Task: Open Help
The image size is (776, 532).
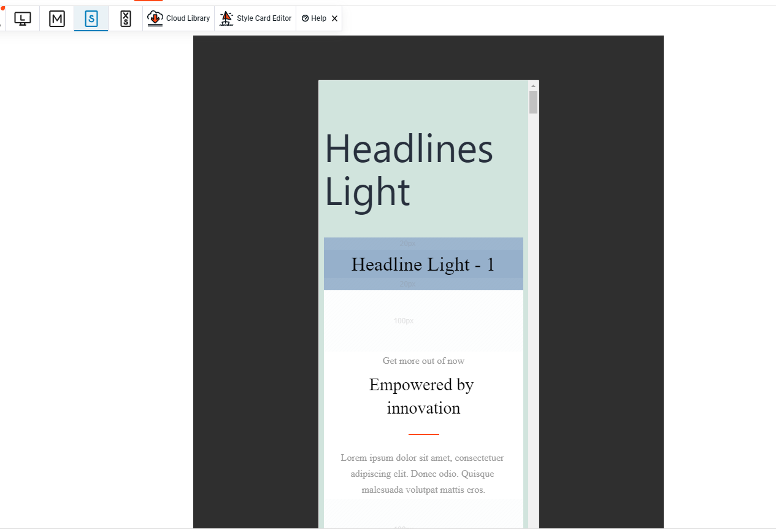Action: 317,18
